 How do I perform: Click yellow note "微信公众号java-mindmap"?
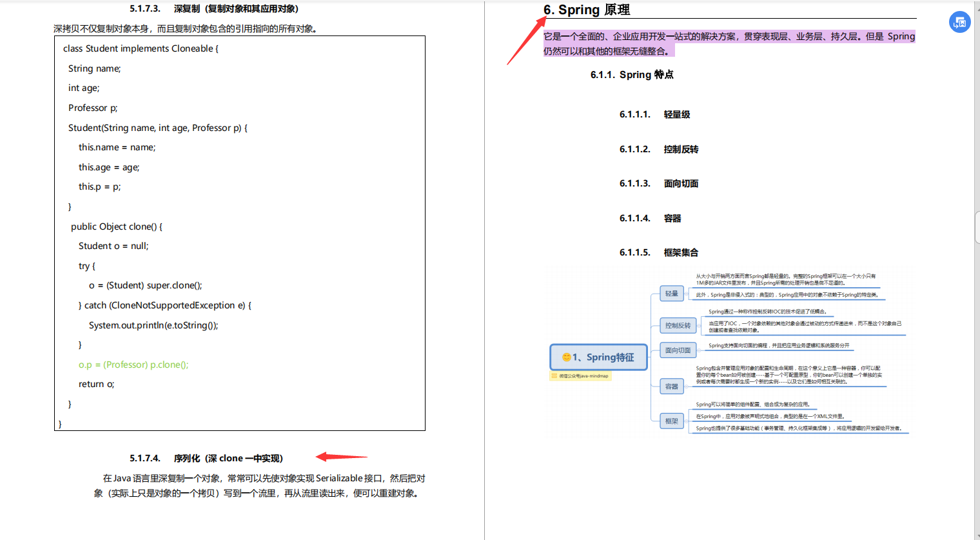point(580,375)
